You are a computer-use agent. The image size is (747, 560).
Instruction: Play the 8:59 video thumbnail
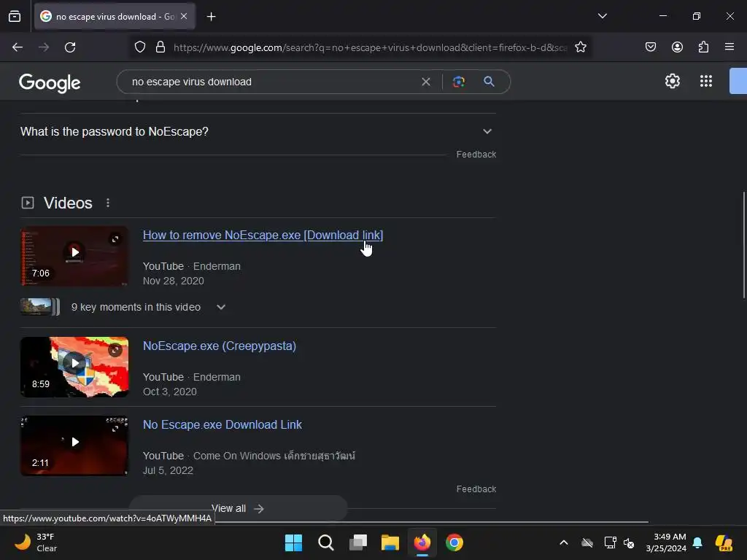[74, 367]
